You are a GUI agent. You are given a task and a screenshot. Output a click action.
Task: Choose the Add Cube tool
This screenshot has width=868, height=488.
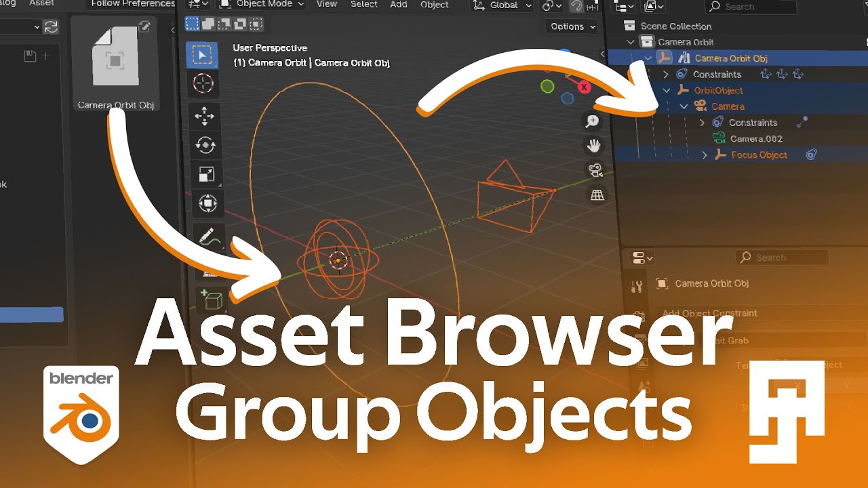[x=212, y=299]
